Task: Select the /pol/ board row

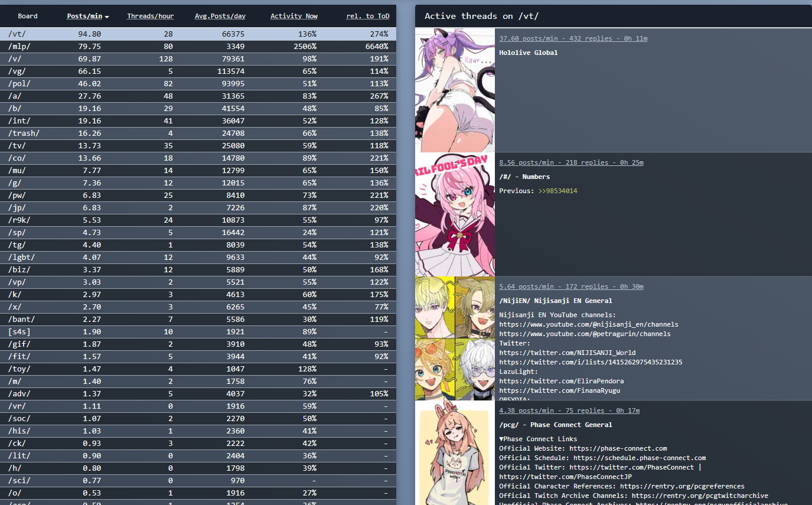Action: (x=198, y=83)
